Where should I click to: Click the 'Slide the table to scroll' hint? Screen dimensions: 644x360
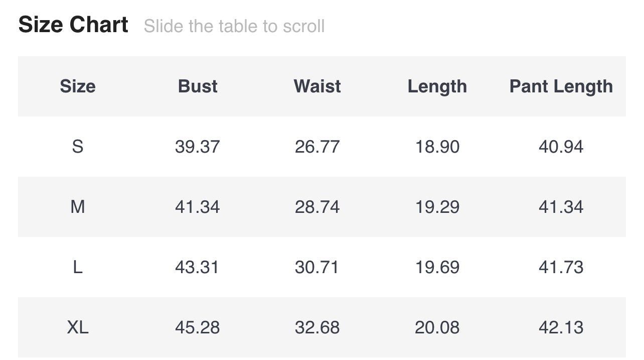tap(234, 26)
